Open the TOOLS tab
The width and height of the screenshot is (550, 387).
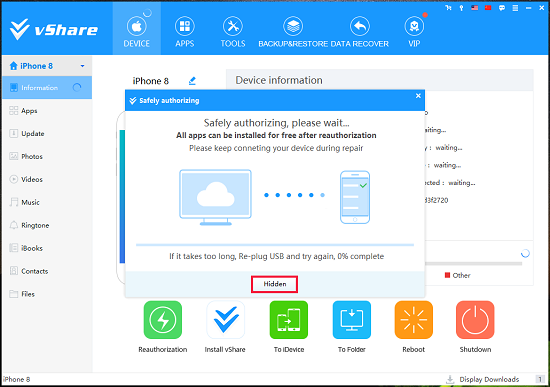233,32
